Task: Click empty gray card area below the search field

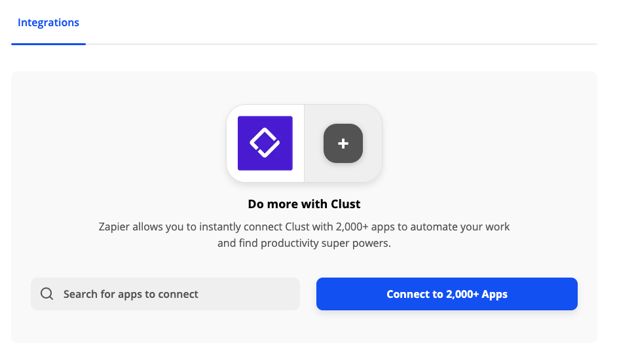Action: (x=165, y=326)
